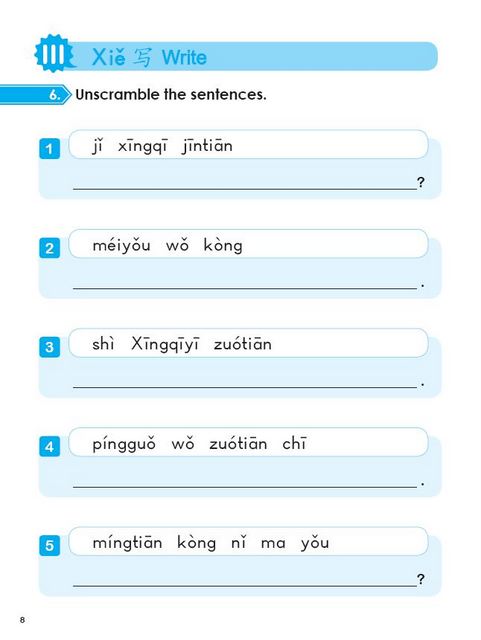Select the word méiyǒu in box 2
This screenshot has width=481, height=640.
(x=122, y=246)
